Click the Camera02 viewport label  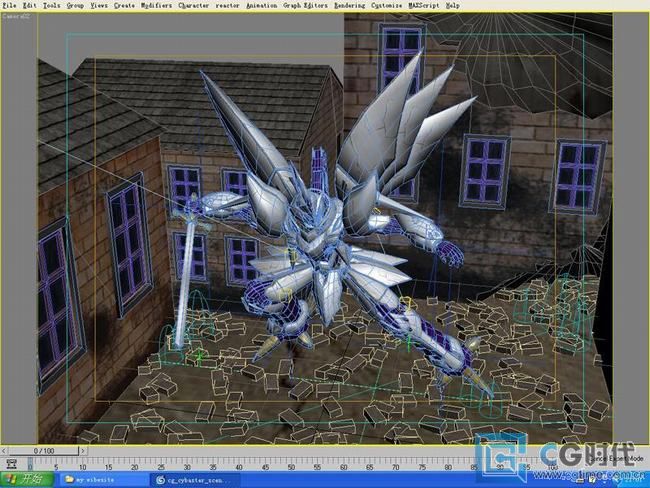(16, 17)
